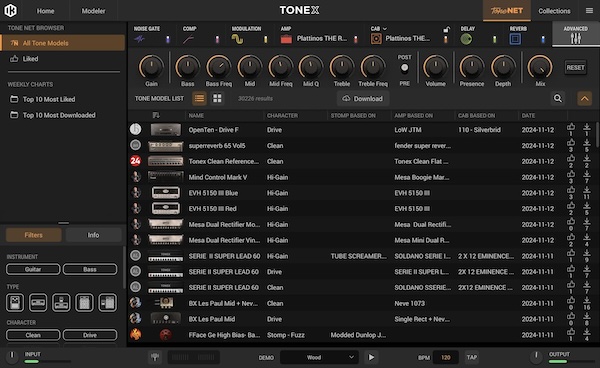Select the fourth Type filter icon
This screenshot has height=368, width=600.
(x=84, y=303)
